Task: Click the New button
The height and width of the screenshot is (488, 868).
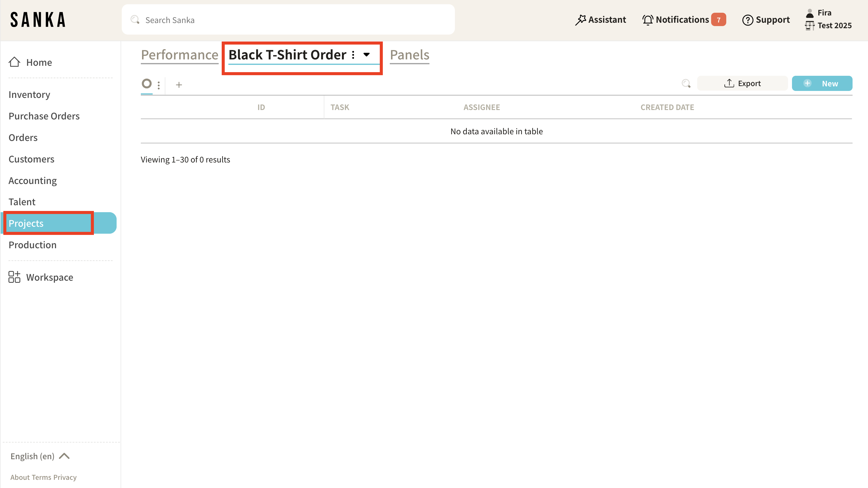Action: coord(822,83)
